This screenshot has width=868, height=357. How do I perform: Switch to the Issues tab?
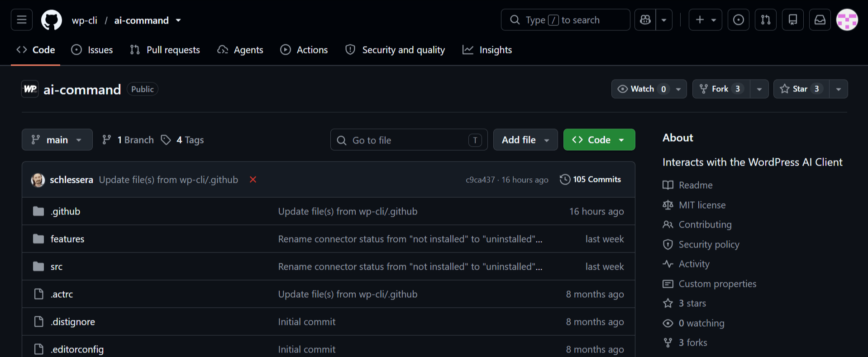(92, 50)
